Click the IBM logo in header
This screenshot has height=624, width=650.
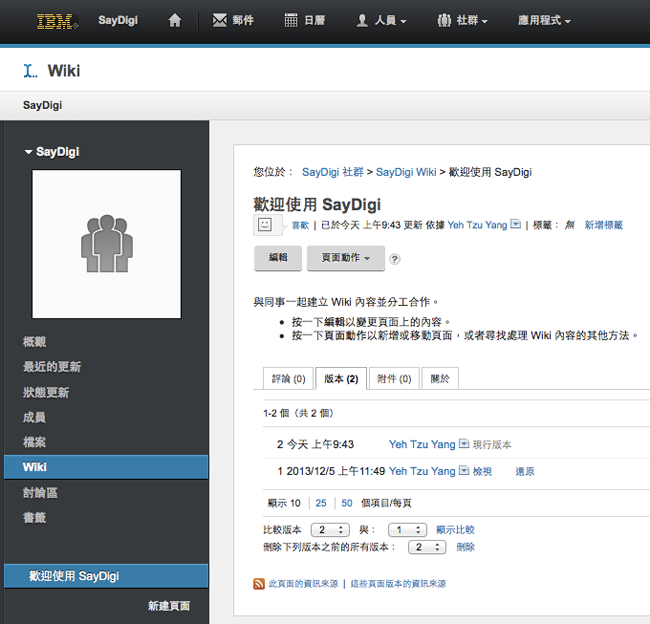click(x=54, y=21)
